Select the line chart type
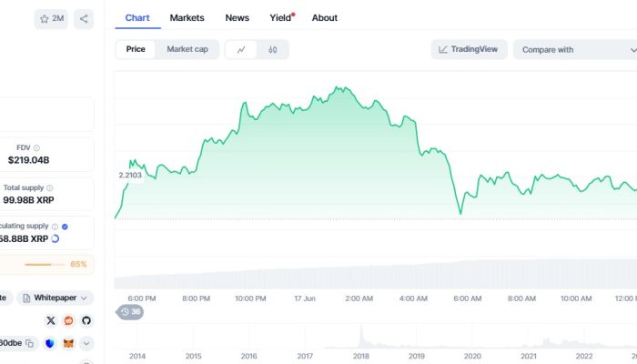Screen dimensions: 637x364 click(x=241, y=49)
